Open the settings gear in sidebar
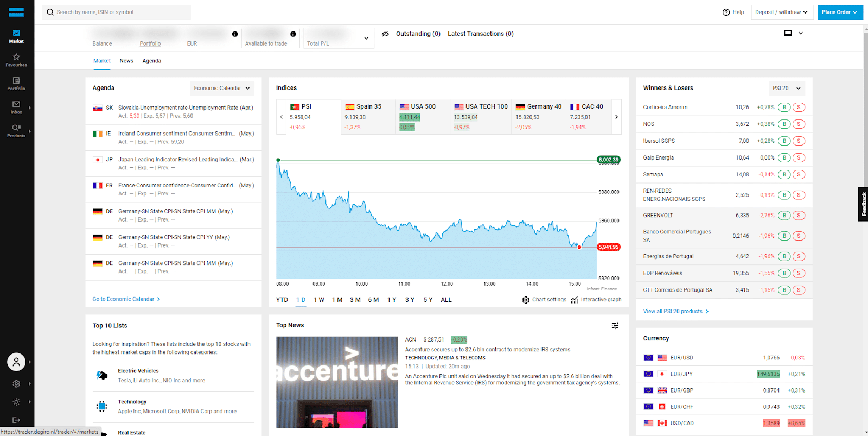This screenshot has width=868, height=436. coord(16,384)
